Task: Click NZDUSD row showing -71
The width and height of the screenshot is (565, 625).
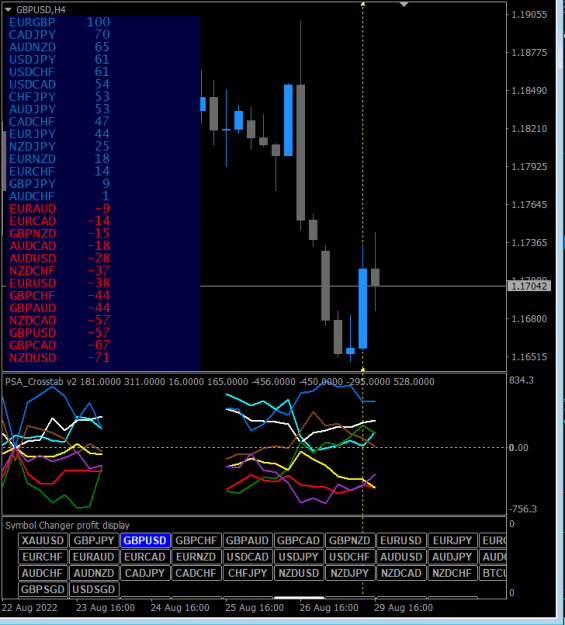Action: 59,358
